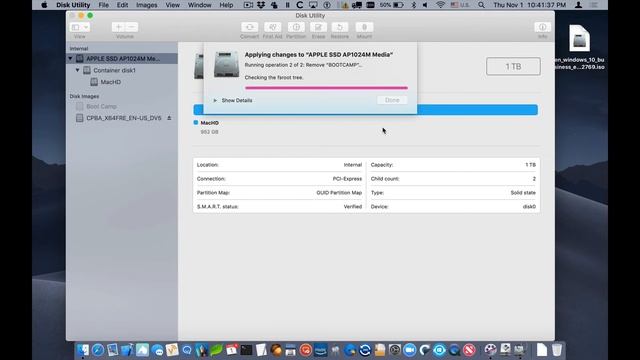Click the blue MacHD legend square
640x360 pixels.
(196, 122)
